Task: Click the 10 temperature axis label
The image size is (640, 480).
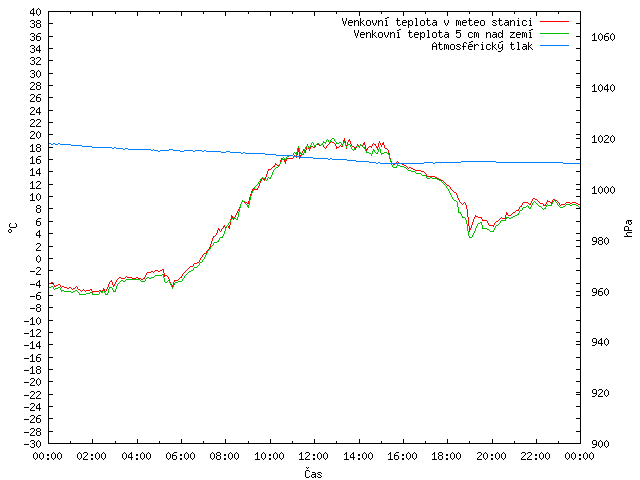Action: 36,197
